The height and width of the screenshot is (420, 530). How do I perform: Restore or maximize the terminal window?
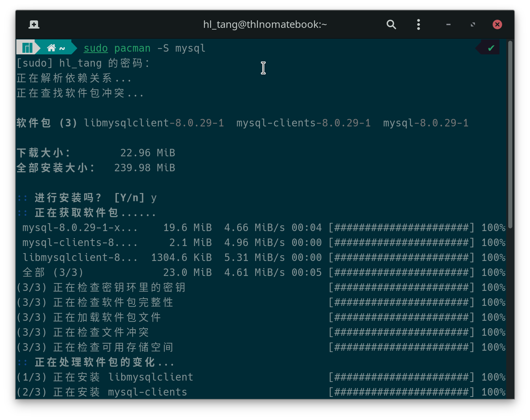click(x=473, y=24)
